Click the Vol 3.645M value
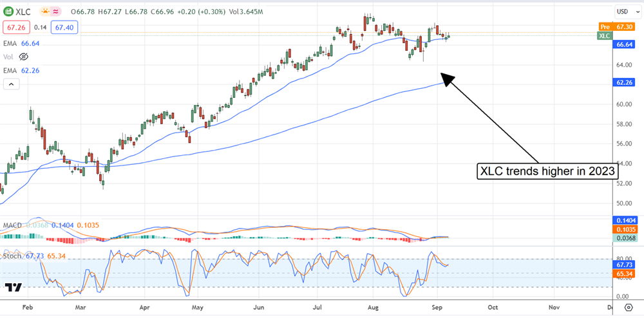 245,12
